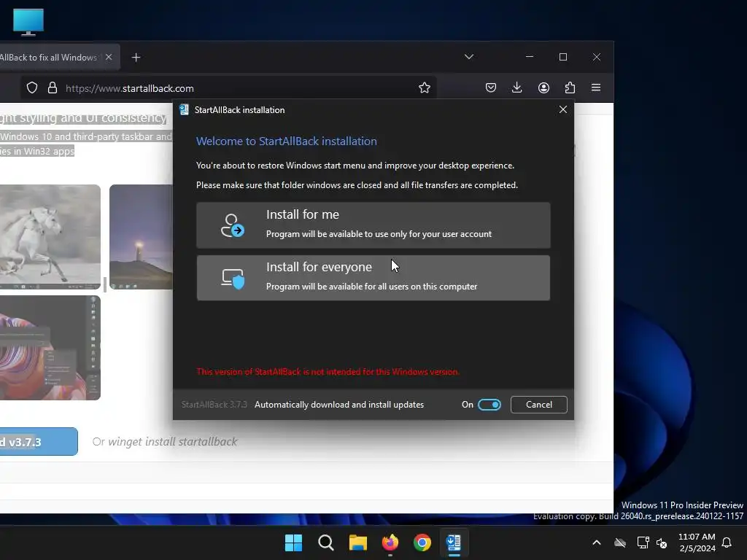The image size is (747, 560).
Task: Select the StartAllBack website tab
Action: (x=53, y=57)
